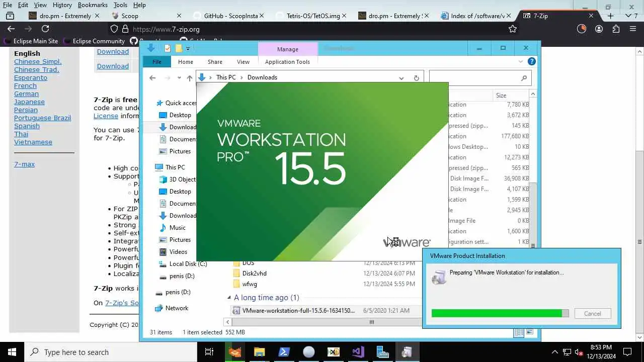This screenshot has width=644, height=362.
Task: Bookmark this page with the star icon
Action: [x=513, y=29]
